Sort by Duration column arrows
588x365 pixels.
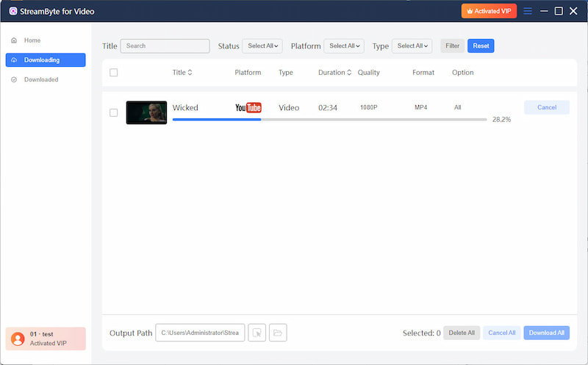click(x=349, y=72)
